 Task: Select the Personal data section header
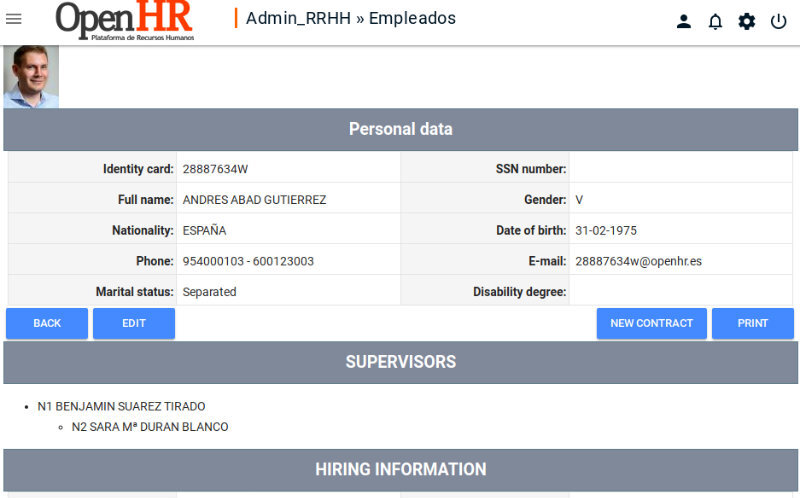[400, 129]
